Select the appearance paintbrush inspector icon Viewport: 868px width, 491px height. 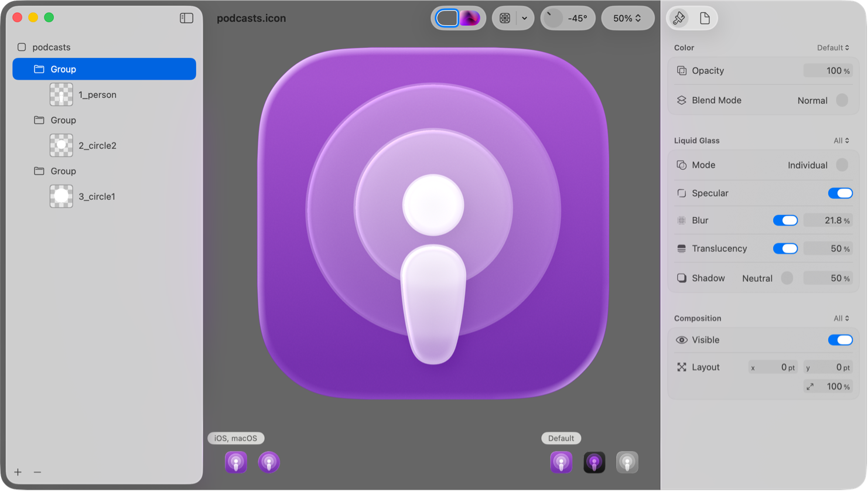click(x=679, y=18)
